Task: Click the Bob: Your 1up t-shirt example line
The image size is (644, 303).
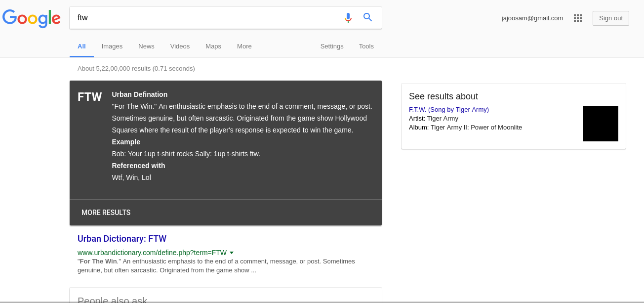Action: tap(186, 154)
